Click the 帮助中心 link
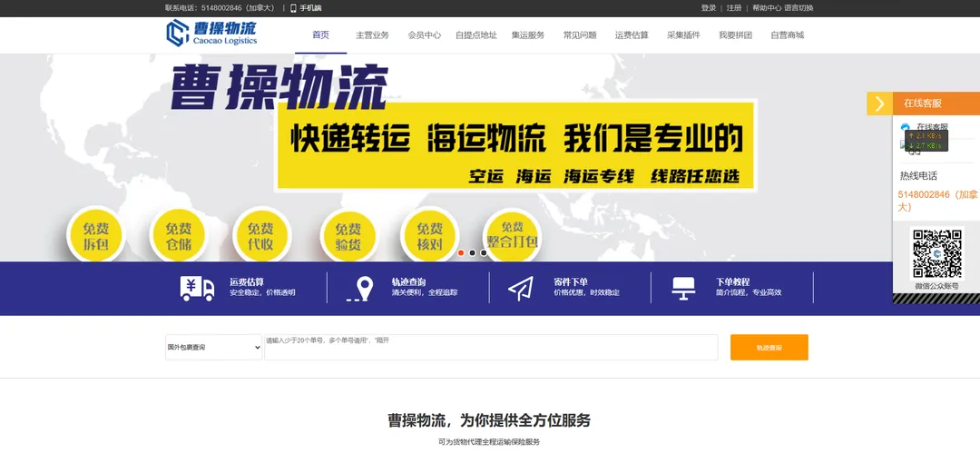This screenshot has width=980, height=473. tap(767, 8)
